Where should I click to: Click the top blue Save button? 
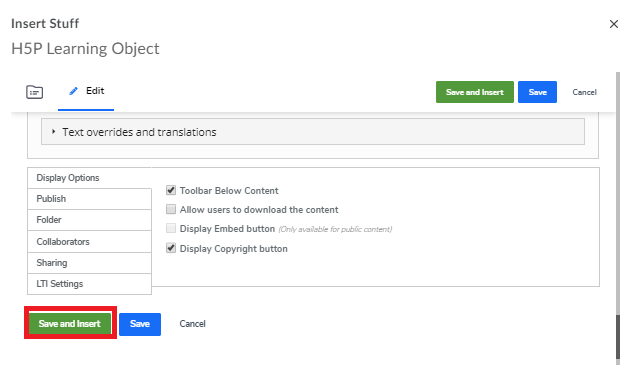[537, 92]
